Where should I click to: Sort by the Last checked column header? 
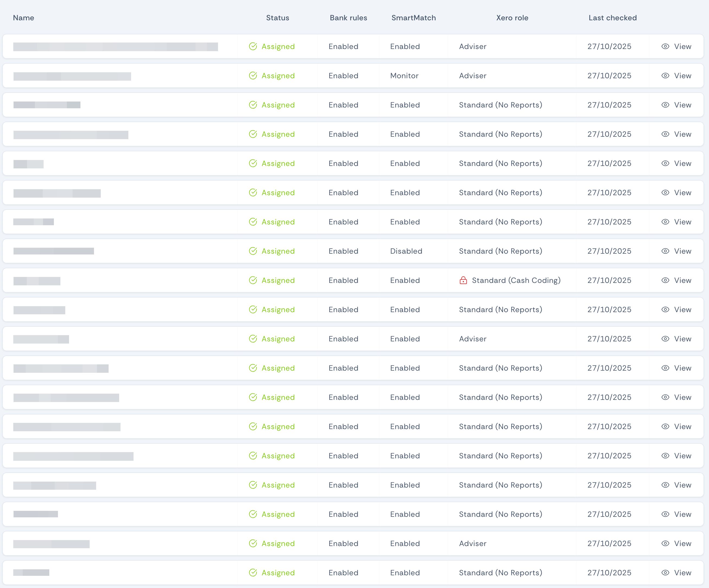(x=612, y=18)
